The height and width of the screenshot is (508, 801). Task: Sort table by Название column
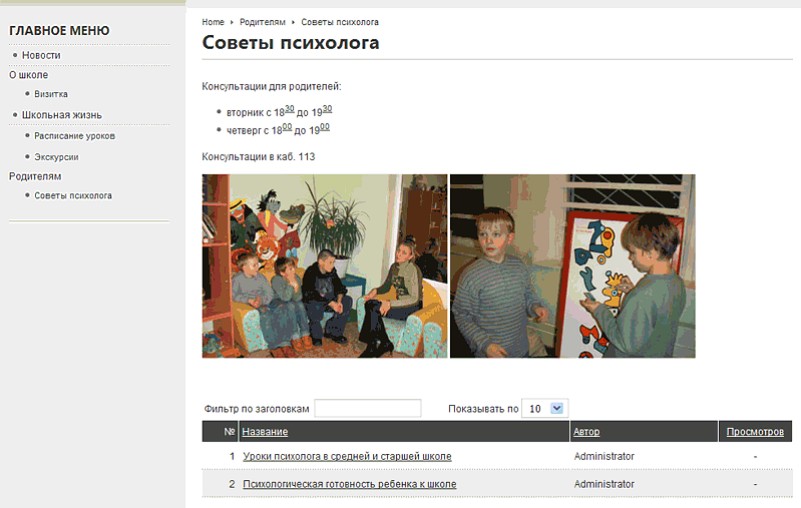tap(265, 432)
